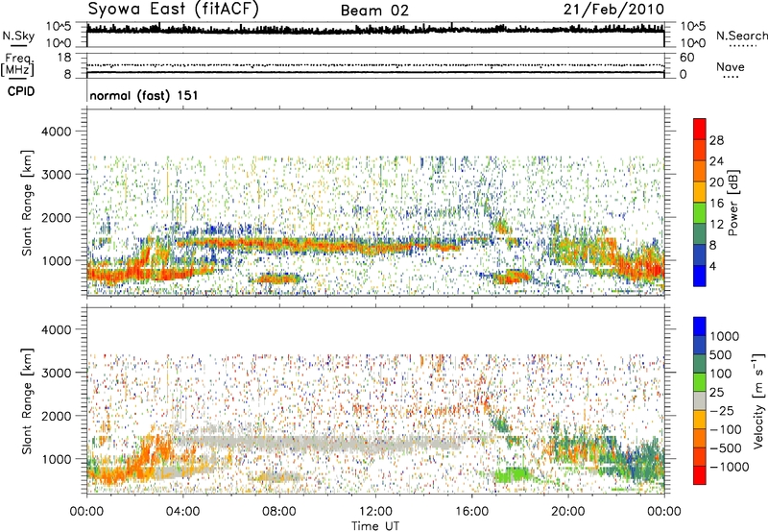Click the right-side '60' Nave axis tick
Screen dimensions: 768x532
click(687, 58)
